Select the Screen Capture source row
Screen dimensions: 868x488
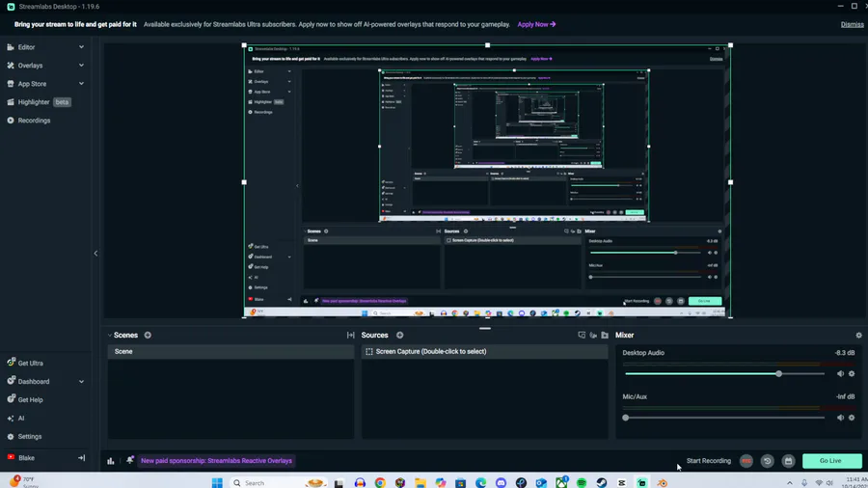(x=484, y=351)
